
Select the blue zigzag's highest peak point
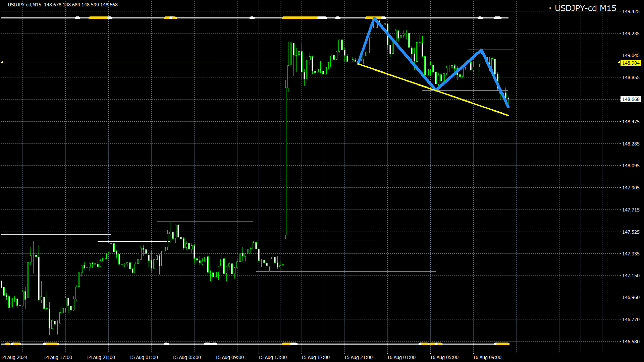point(374,18)
